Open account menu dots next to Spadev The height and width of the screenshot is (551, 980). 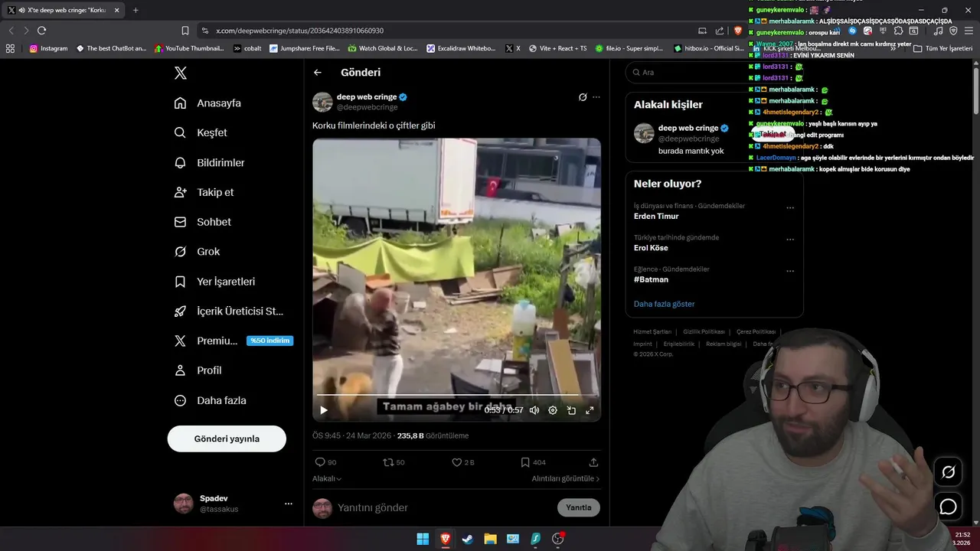[x=289, y=504]
